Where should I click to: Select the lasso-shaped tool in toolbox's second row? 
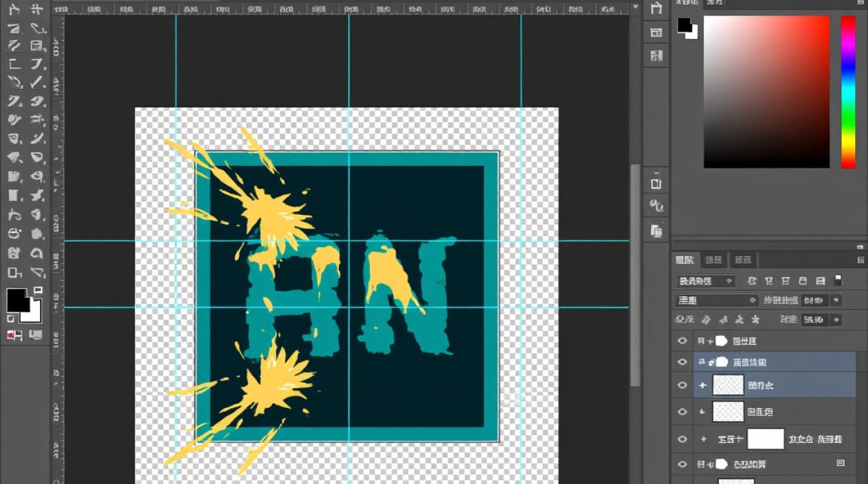(x=38, y=28)
